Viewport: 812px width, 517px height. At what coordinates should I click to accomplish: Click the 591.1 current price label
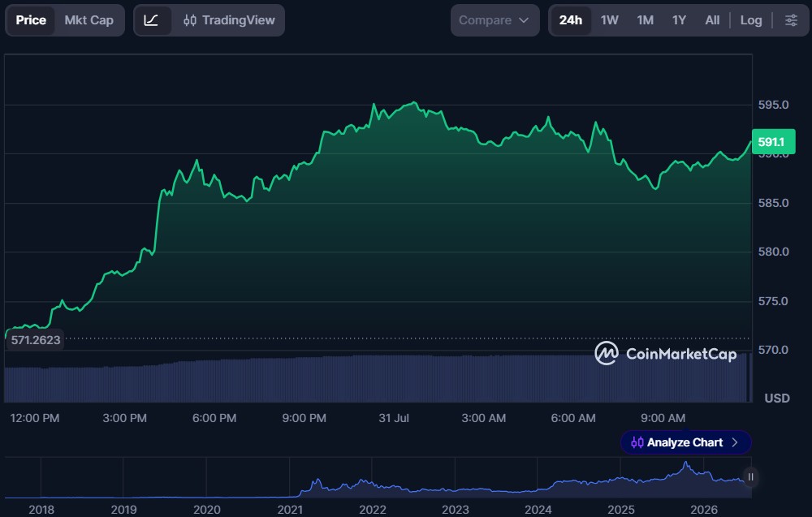pyautogui.click(x=773, y=142)
